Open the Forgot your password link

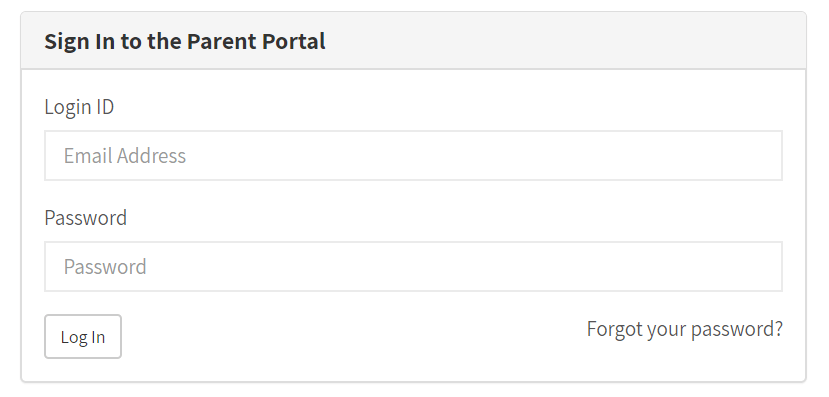(x=685, y=329)
